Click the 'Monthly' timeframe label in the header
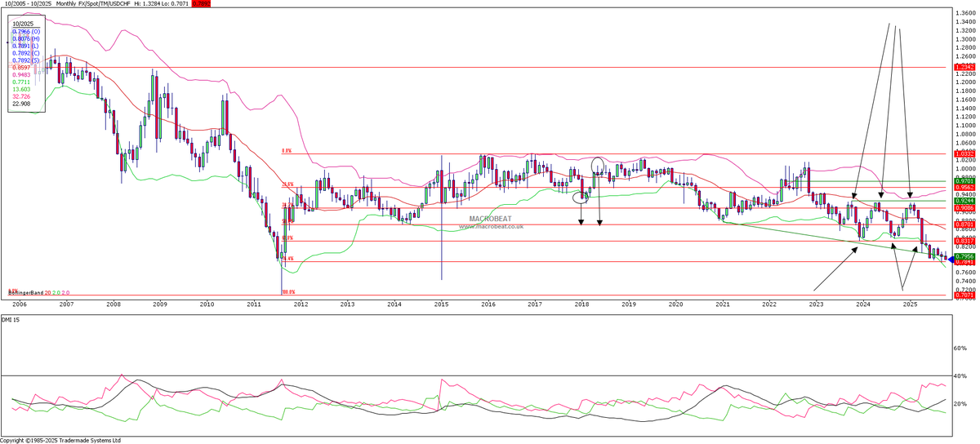The image size is (980, 444). click(66, 4)
